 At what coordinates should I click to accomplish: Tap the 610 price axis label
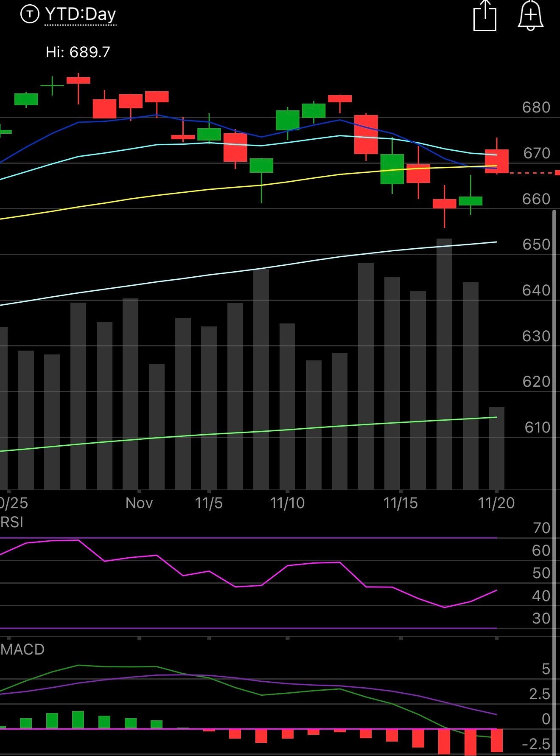(537, 427)
